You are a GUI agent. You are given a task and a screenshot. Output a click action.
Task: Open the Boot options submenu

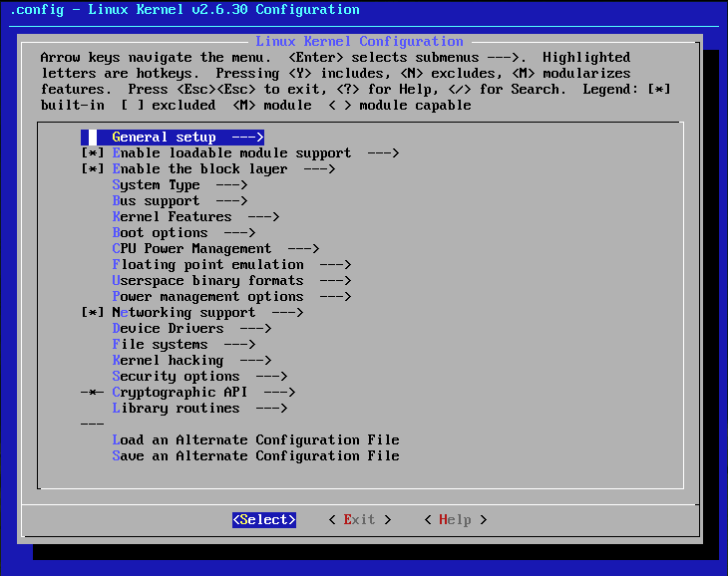tap(183, 233)
